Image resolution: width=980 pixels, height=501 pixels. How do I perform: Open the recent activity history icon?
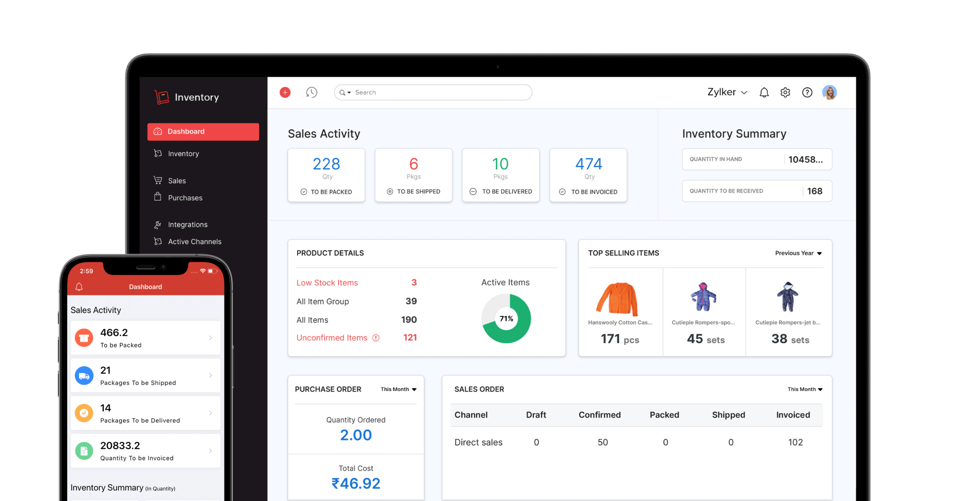tap(311, 92)
